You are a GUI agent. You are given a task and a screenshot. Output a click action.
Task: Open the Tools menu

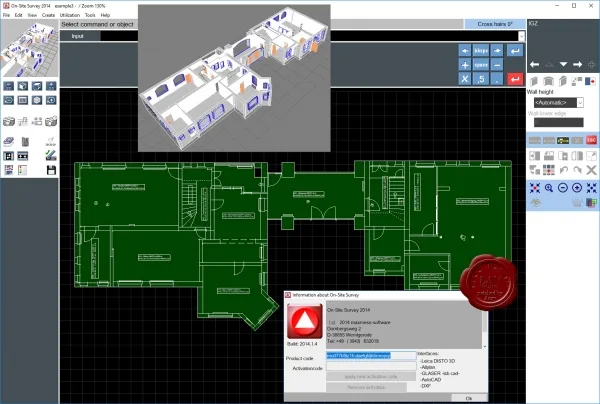coord(90,15)
